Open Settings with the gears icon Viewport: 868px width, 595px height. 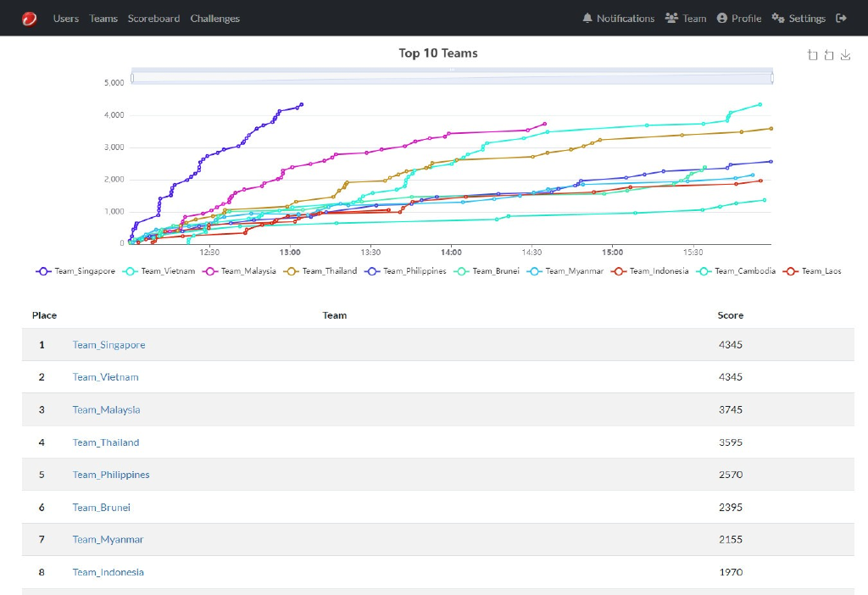coord(798,19)
